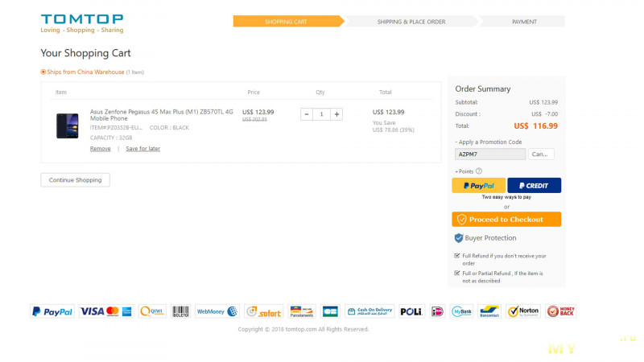
Task: Open the Asus Zenfone Pegasus product title
Action: [x=162, y=115]
